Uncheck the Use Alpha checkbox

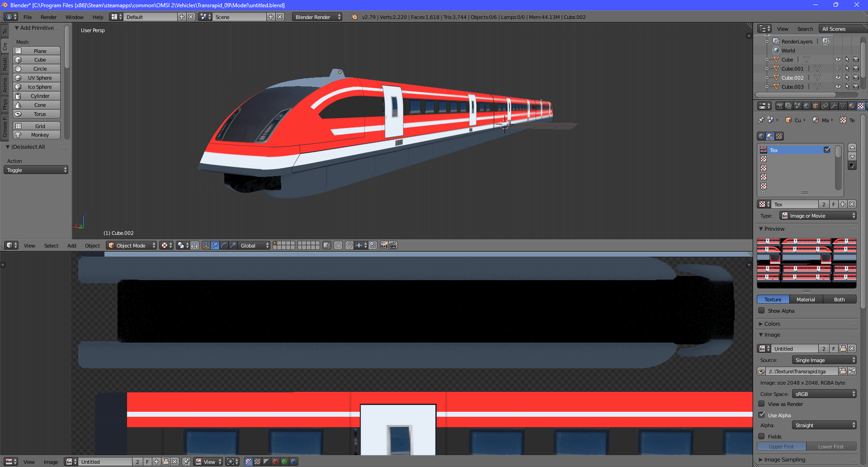[762, 415]
